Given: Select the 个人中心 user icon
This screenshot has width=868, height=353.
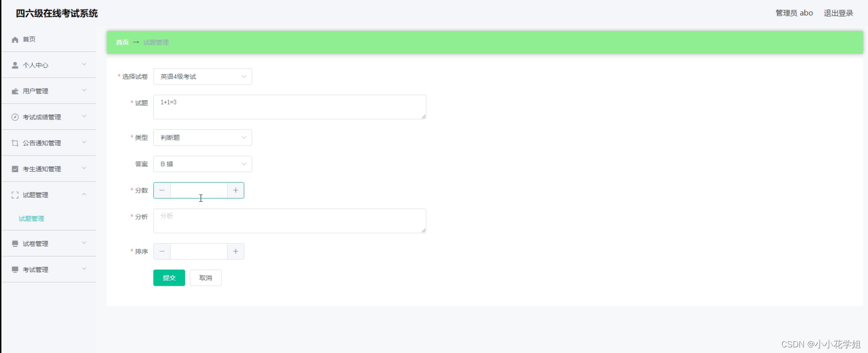Looking at the screenshot, I should 14,65.
